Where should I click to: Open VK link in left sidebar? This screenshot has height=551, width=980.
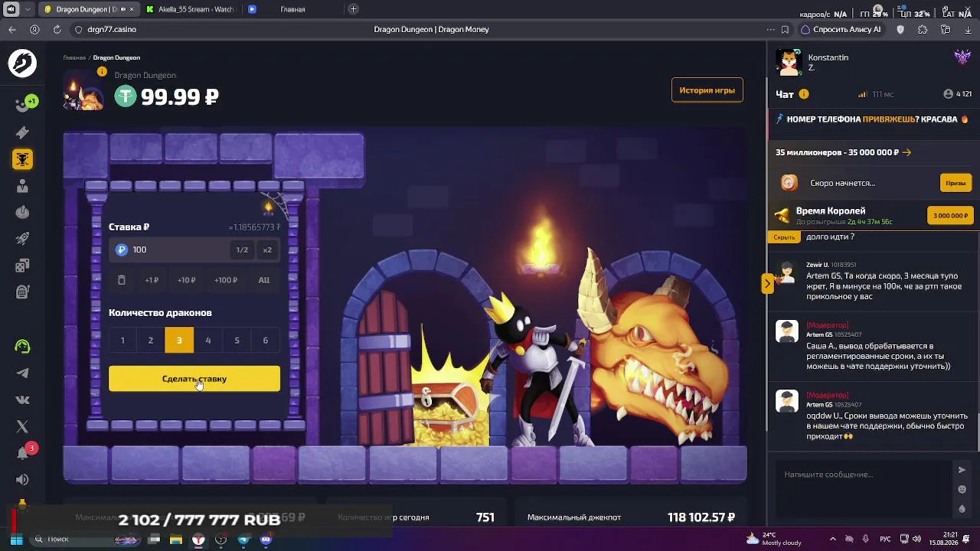point(22,399)
